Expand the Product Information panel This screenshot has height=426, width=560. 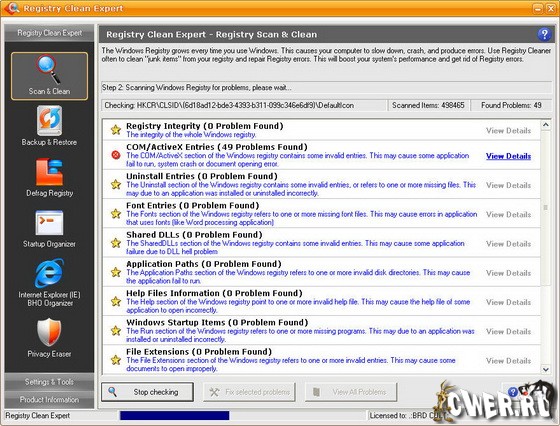click(x=49, y=400)
